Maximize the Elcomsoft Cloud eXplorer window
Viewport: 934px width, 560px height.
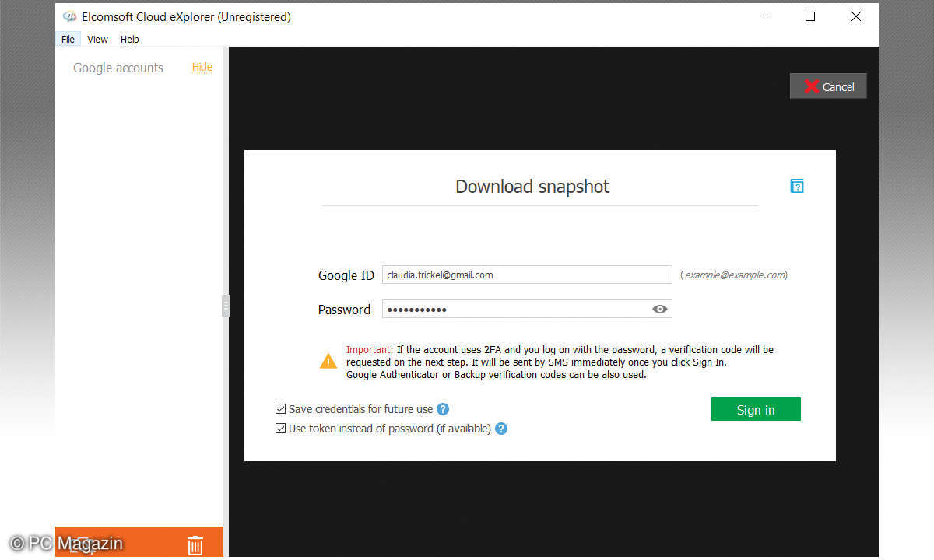click(x=810, y=16)
